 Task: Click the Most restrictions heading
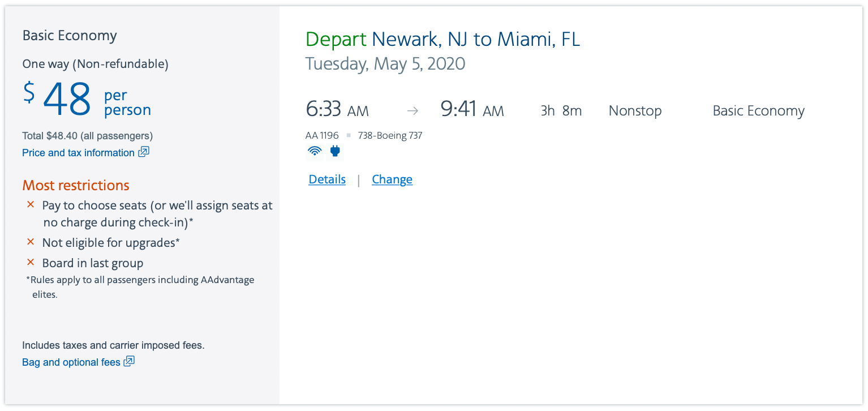click(76, 186)
